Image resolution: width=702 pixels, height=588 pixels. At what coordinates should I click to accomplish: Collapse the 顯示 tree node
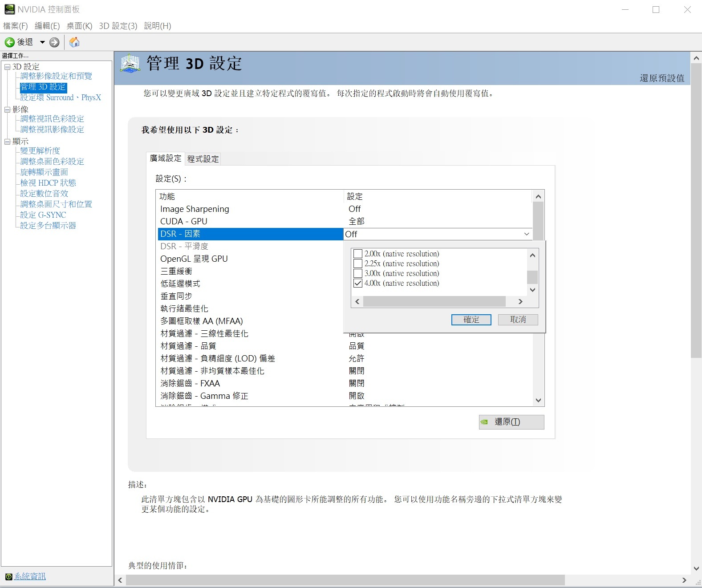(7, 142)
